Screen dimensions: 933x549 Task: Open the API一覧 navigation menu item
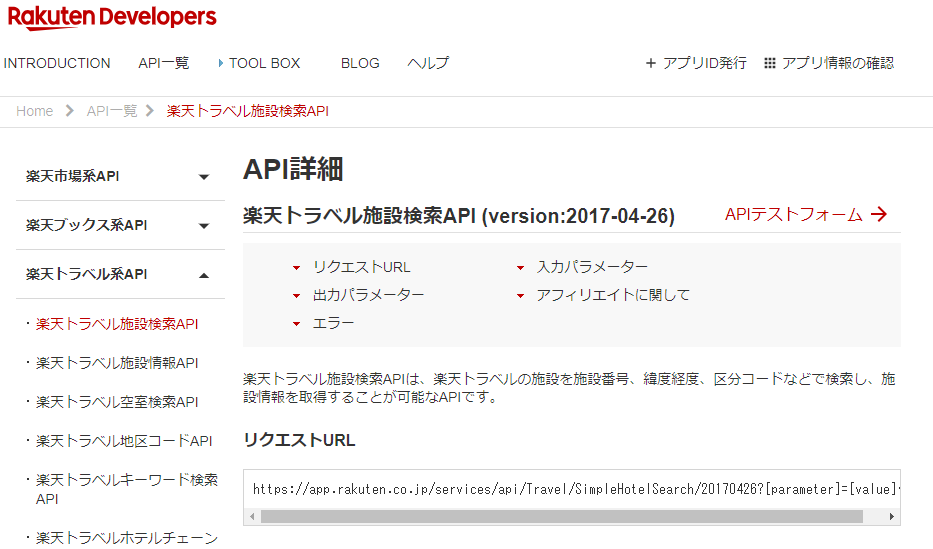click(x=164, y=63)
